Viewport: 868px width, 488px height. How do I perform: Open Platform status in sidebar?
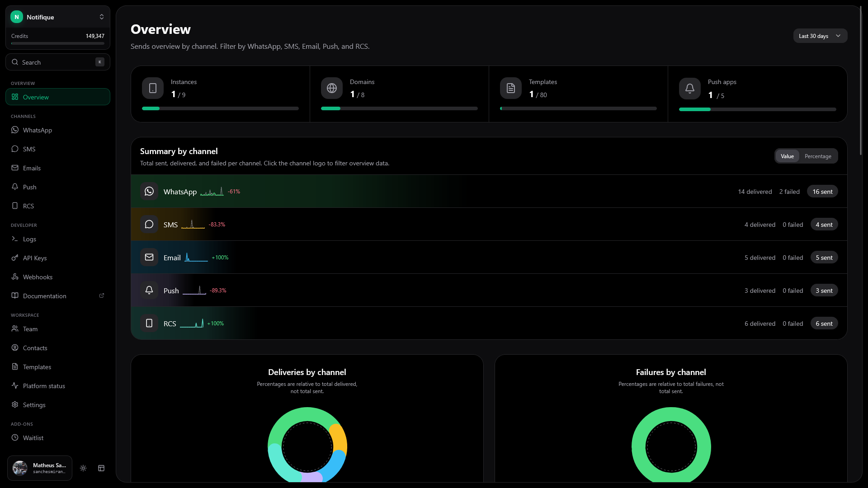[x=44, y=386]
